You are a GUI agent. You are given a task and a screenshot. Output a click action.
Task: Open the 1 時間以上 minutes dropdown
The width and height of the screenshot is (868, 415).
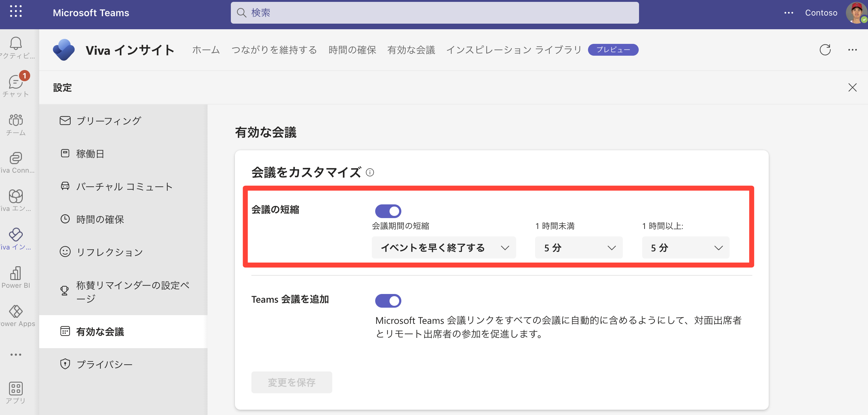[685, 248]
